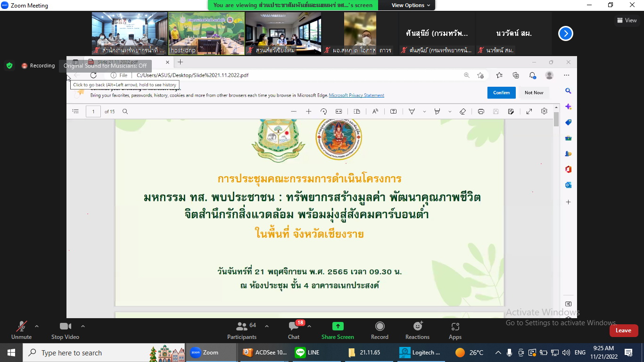Select the PDF Highlight tool
The width and height of the screenshot is (644, 362).
(437, 112)
